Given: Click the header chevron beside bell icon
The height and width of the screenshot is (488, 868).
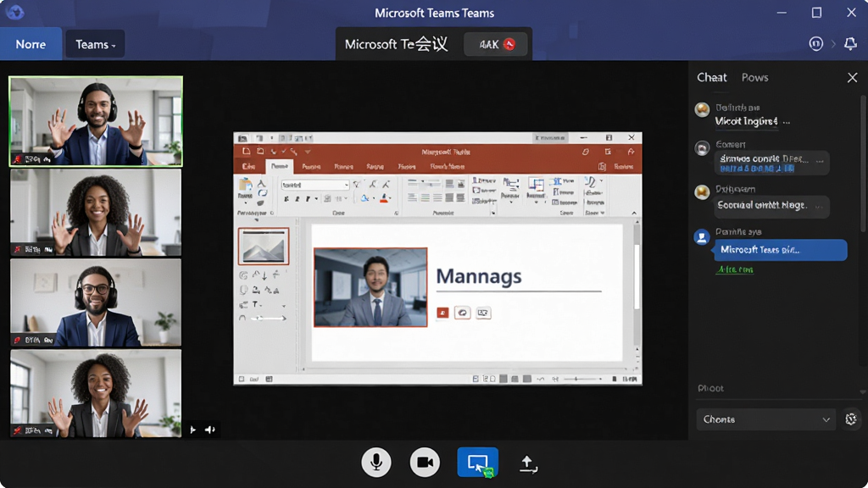Looking at the screenshot, I should [833, 44].
